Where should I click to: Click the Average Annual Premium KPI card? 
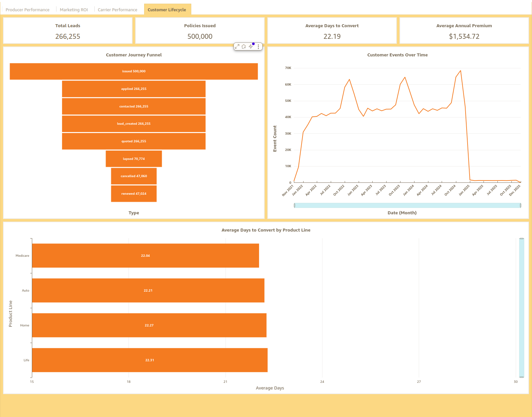tap(464, 30)
